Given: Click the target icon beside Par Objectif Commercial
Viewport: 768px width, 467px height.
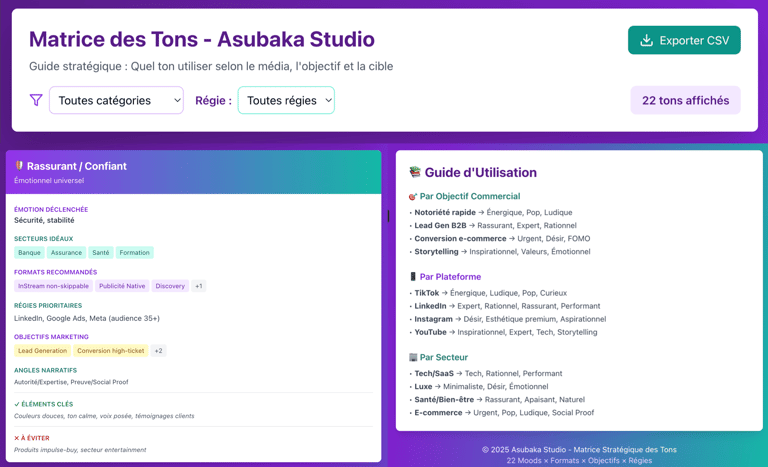Looking at the screenshot, I should (412, 197).
